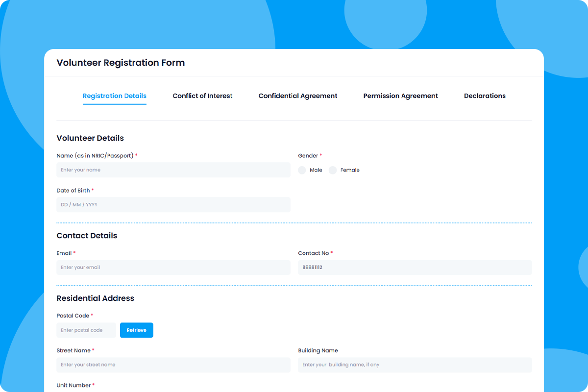
Task: Focus the Postal Code input field
Action: [x=86, y=330]
